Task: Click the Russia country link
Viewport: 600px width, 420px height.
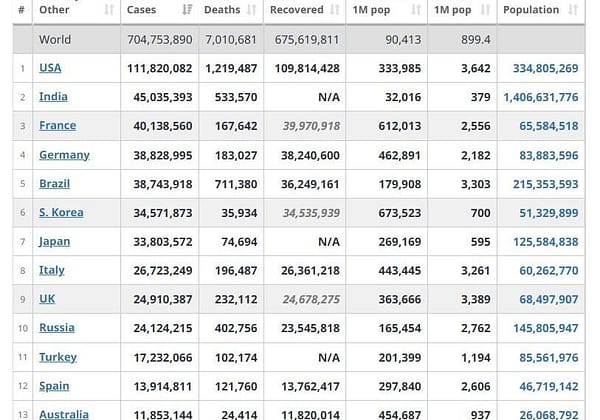Action: pos(57,328)
